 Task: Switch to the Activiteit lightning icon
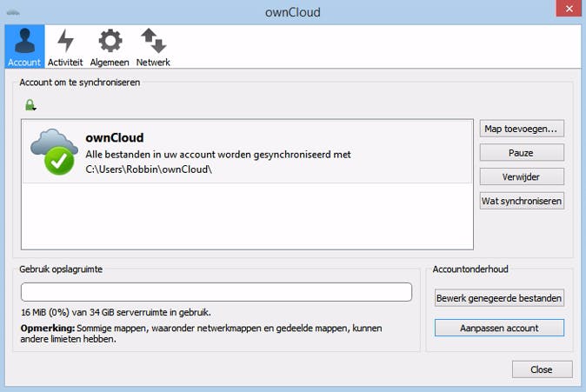click(x=65, y=43)
